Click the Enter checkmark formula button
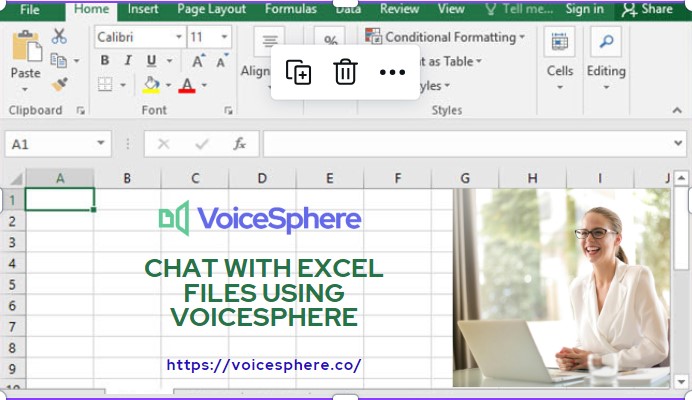The height and width of the screenshot is (400, 692). 202,144
